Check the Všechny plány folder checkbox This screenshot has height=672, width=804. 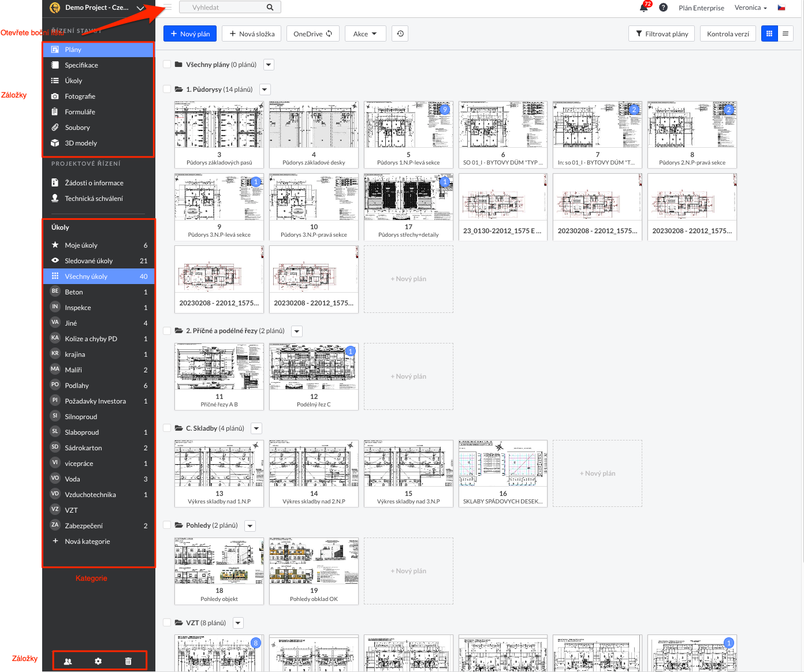coord(167,65)
